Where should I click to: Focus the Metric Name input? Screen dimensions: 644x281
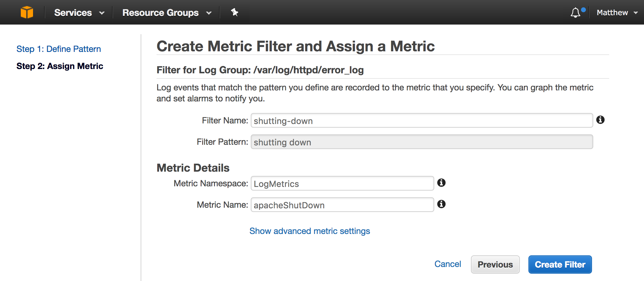[342, 205]
